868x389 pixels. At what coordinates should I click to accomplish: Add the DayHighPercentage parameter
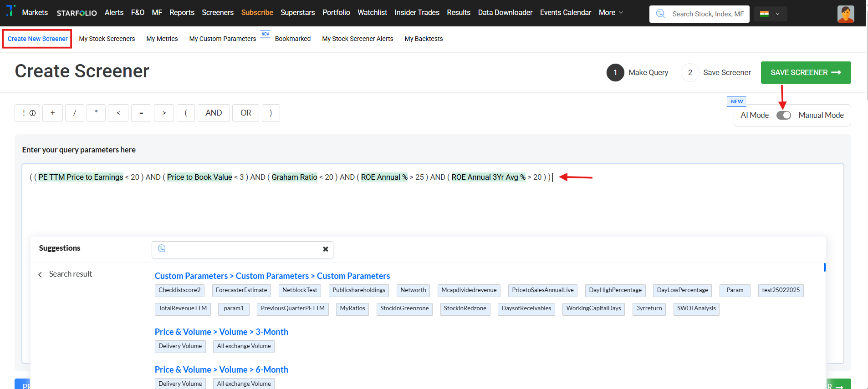pyautogui.click(x=615, y=290)
